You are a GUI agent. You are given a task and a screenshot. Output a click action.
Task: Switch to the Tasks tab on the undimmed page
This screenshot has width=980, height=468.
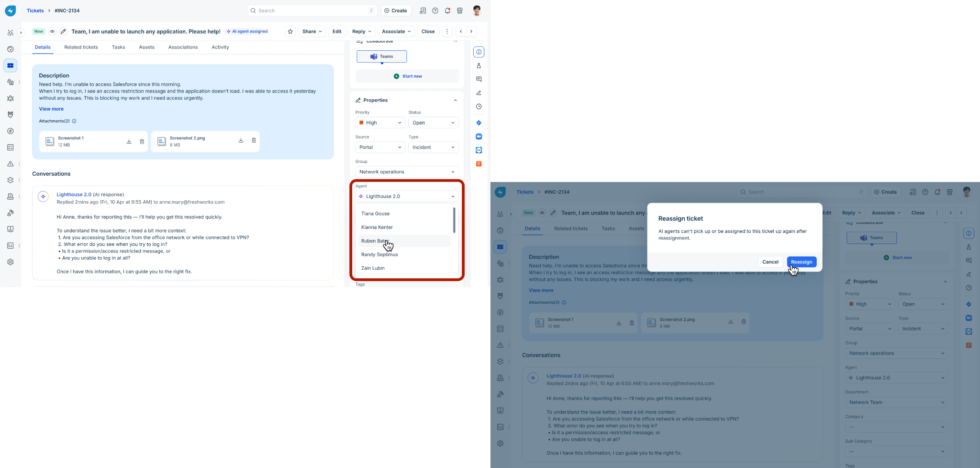click(x=118, y=47)
